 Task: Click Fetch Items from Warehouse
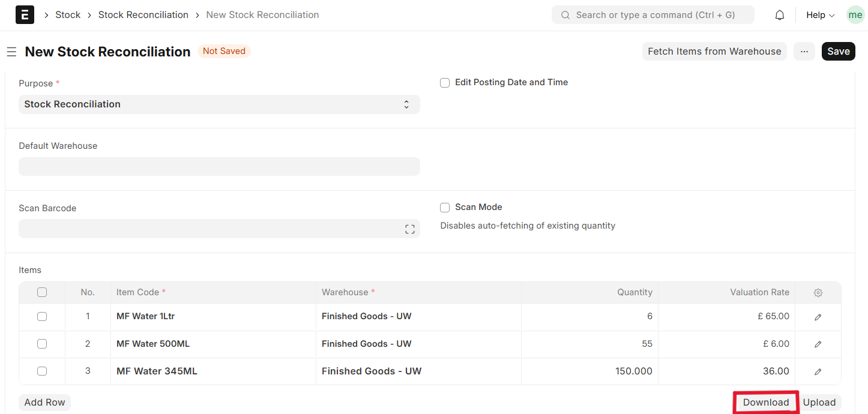click(x=714, y=52)
